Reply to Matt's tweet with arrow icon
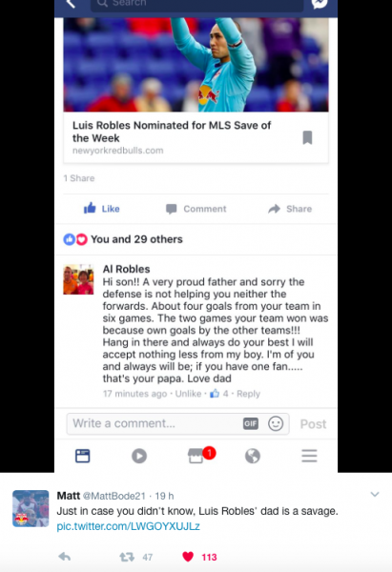The image size is (392, 572). [65, 557]
